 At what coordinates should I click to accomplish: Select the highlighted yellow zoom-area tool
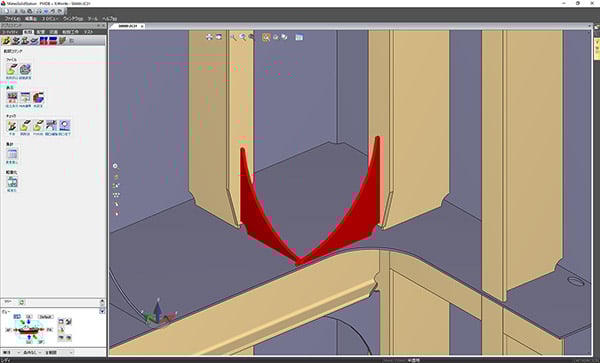(266, 37)
